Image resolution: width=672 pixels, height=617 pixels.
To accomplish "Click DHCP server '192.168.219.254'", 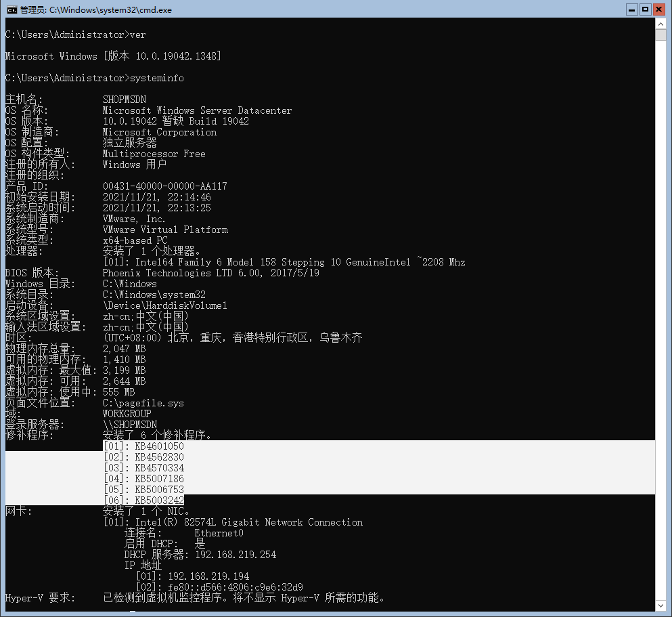I will pyautogui.click(x=236, y=555).
